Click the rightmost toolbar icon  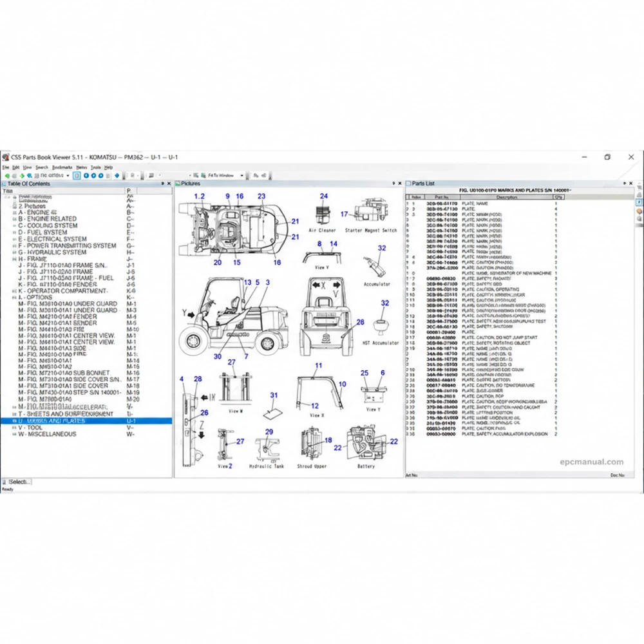[263, 176]
